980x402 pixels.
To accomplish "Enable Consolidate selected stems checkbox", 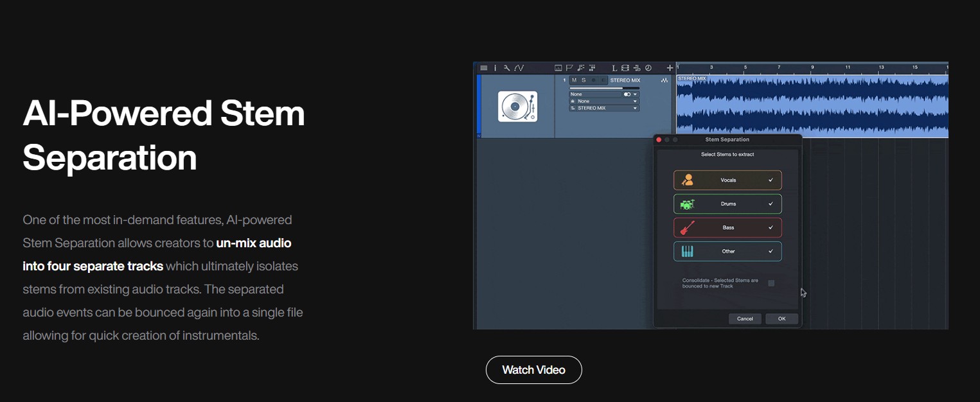I will [x=771, y=283].
